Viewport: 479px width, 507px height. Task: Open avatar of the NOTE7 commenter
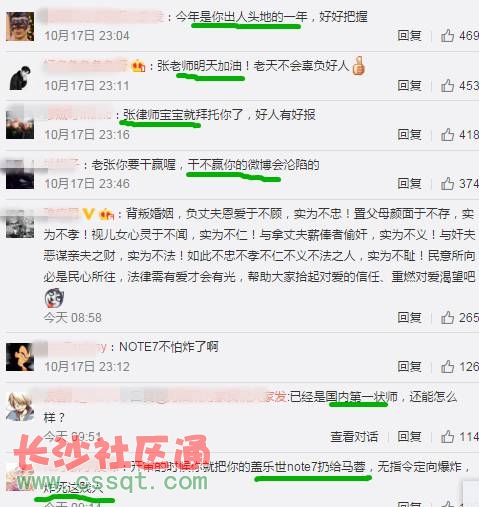(20, 357)
